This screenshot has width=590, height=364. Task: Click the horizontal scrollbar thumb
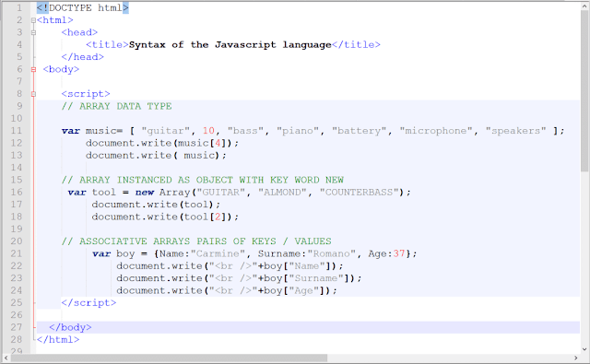pos(169,358)
